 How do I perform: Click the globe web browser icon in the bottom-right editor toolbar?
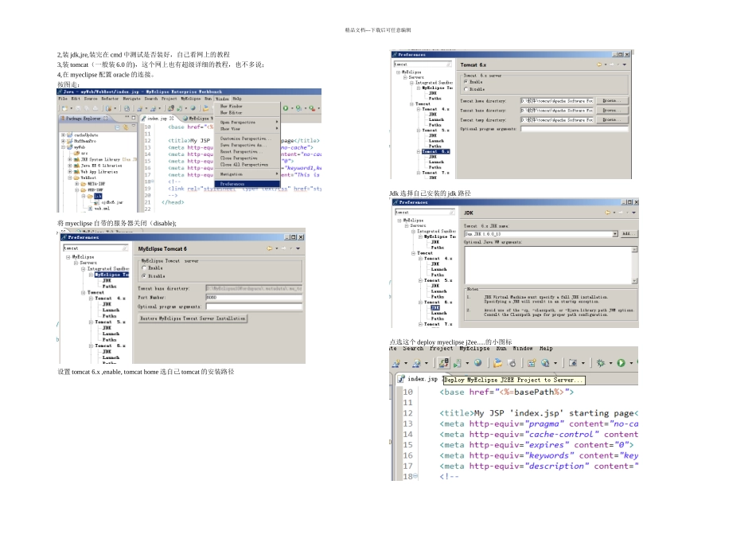(477, 363)
